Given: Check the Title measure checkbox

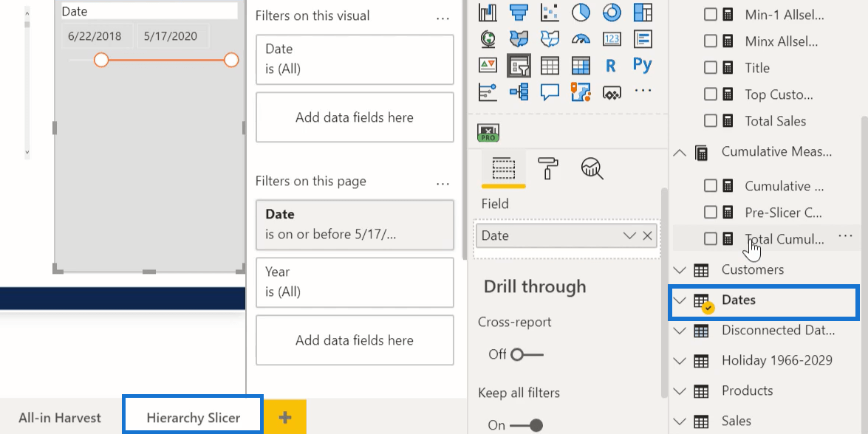Looking at the screenshot, I should tap(710, 67).
